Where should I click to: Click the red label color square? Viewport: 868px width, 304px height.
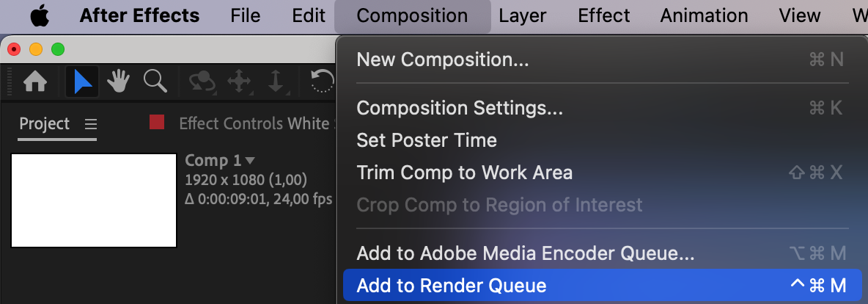click(x=156, y=122)
